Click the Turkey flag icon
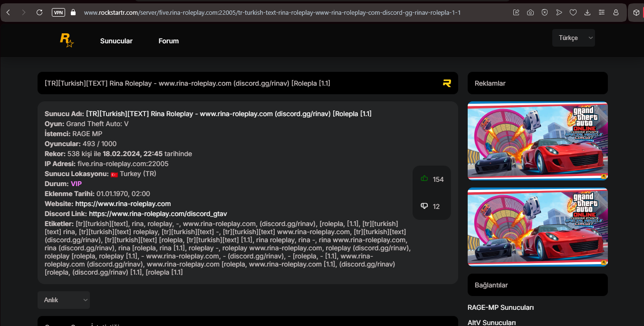Viewport: 644px width, 326px height. (114, 174)
